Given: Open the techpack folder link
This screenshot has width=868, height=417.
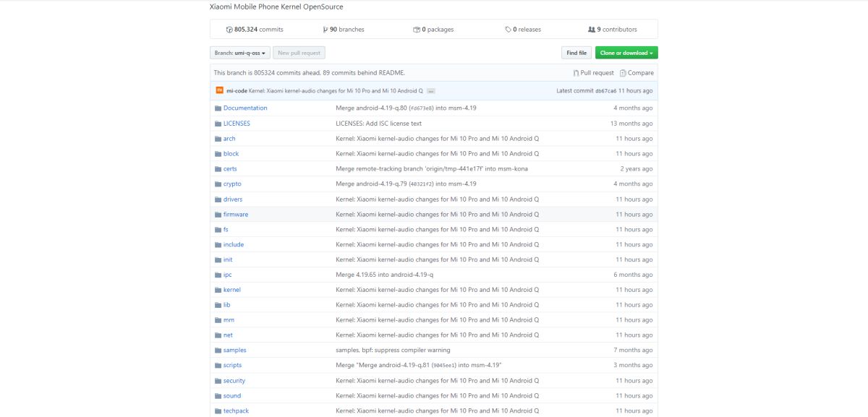Looking at the screenshot, I should (x=236, y=412).
